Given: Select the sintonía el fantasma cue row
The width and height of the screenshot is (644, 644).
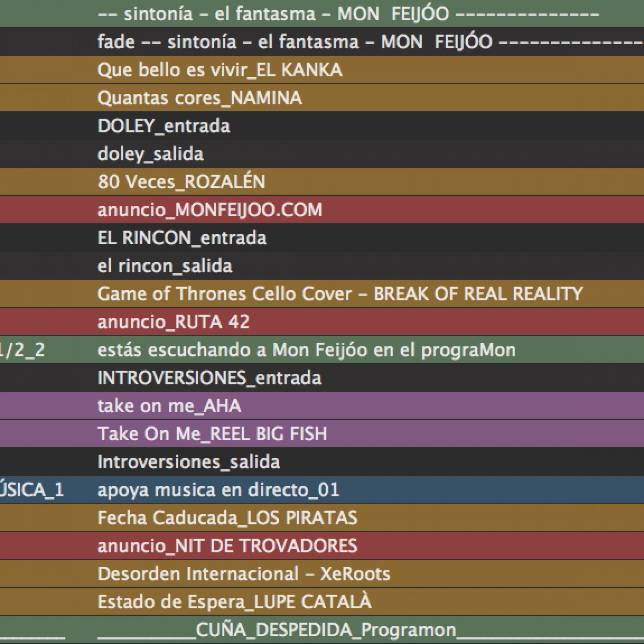Looking at the screenshot, I should (273, 14).
